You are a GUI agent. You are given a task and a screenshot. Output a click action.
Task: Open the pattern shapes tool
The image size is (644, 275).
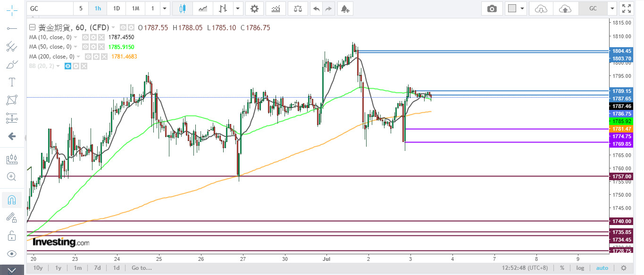pos(12,100)
